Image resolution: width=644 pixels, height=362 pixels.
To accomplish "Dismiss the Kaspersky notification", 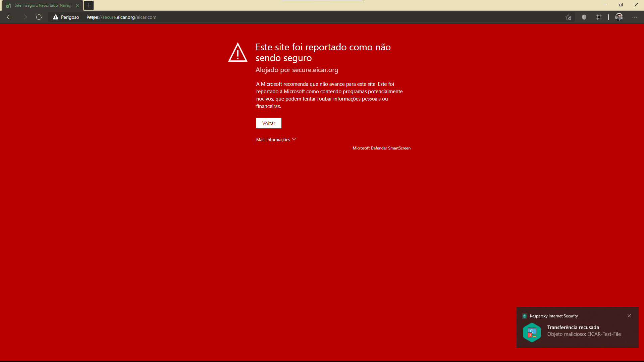I will [629, 316].
